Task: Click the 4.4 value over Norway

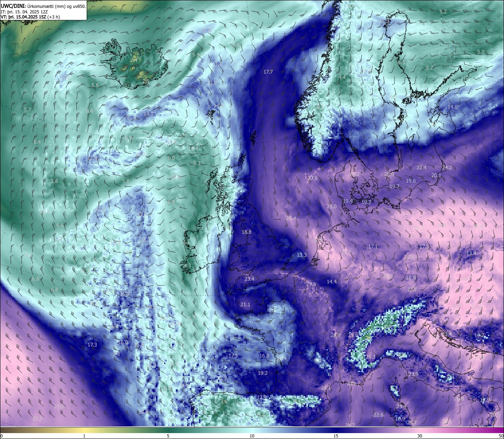Action: [342, 77]
